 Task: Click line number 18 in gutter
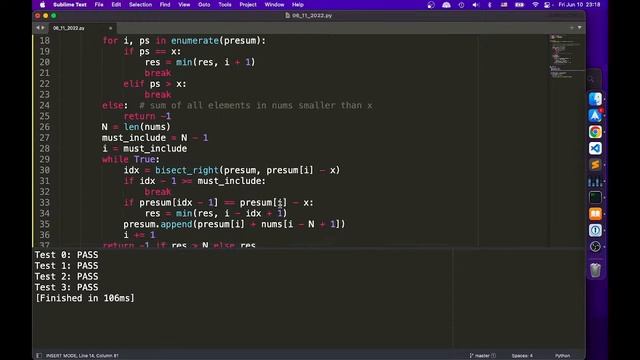click(44, 41)
